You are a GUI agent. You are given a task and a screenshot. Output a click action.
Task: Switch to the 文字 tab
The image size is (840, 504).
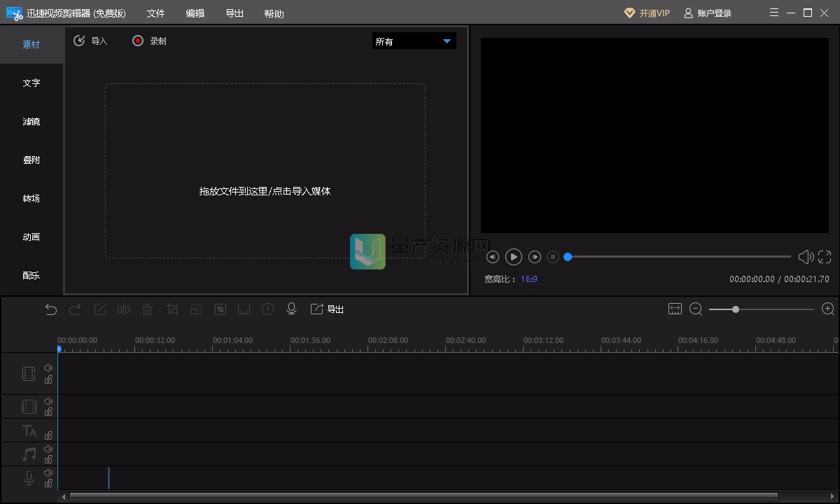(31, 83)
